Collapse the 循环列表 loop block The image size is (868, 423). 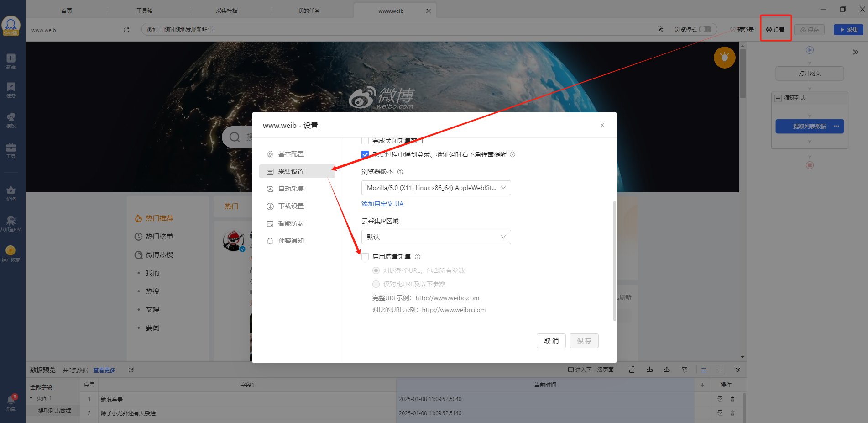pos(778,98)
